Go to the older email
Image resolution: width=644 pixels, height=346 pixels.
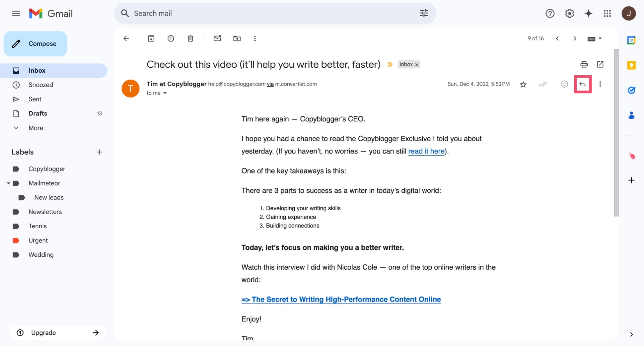[x=575, y=38]
